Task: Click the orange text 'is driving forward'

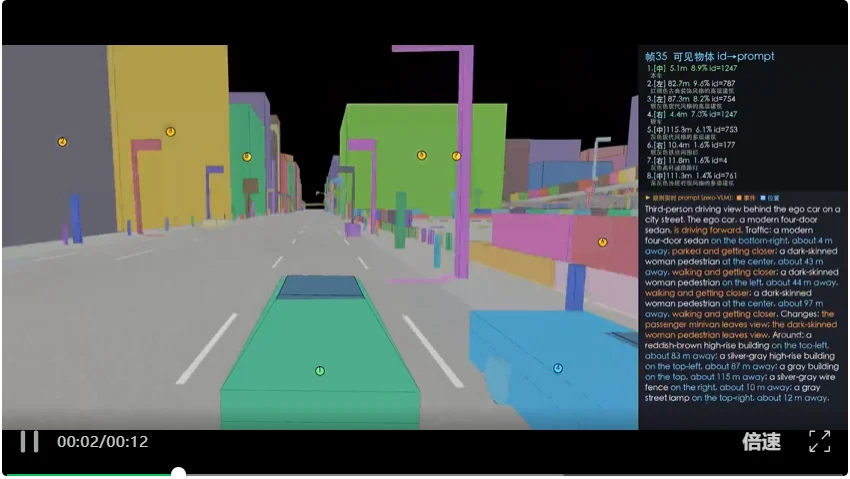Action: [707, 230]
